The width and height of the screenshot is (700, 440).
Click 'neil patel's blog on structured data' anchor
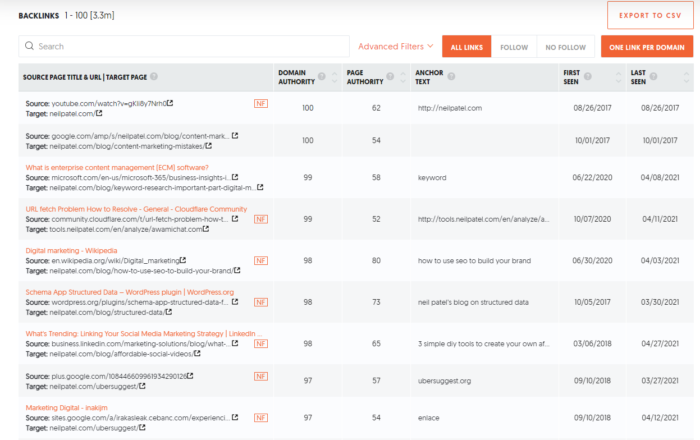click(x=473, y=302)
